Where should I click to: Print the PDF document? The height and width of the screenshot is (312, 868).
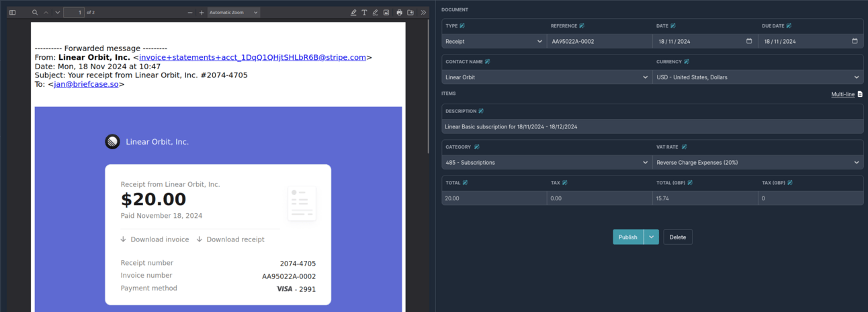coord(399,12)
